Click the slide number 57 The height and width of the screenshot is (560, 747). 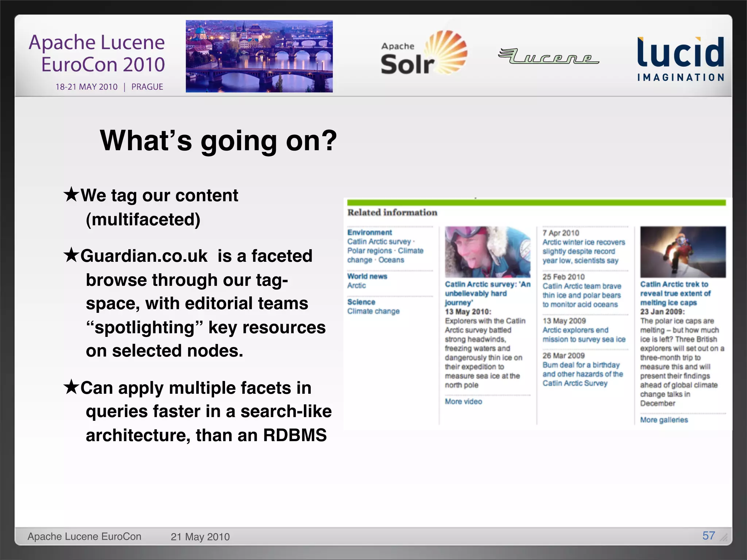[709, 536]
